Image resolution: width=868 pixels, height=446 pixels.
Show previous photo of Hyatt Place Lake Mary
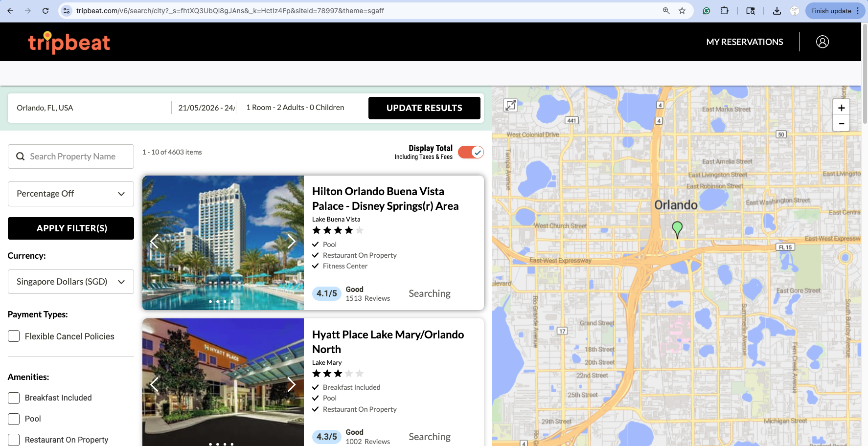pos(154,384)
